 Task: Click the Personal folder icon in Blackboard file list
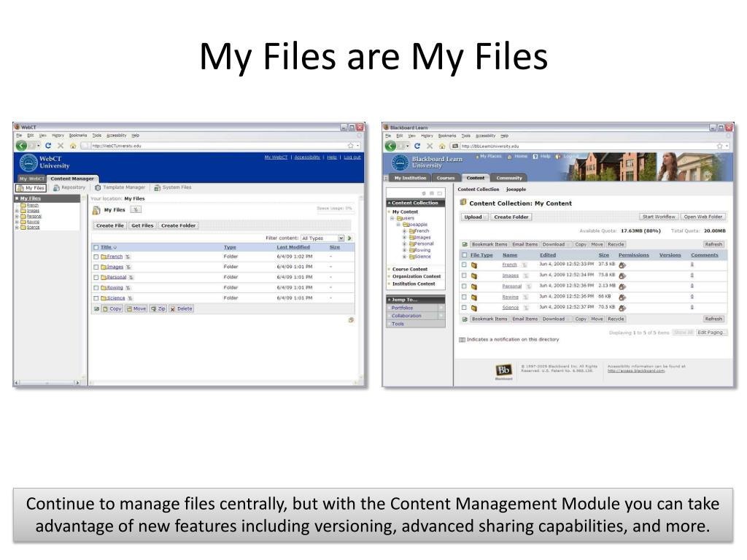tap(474, 287)
